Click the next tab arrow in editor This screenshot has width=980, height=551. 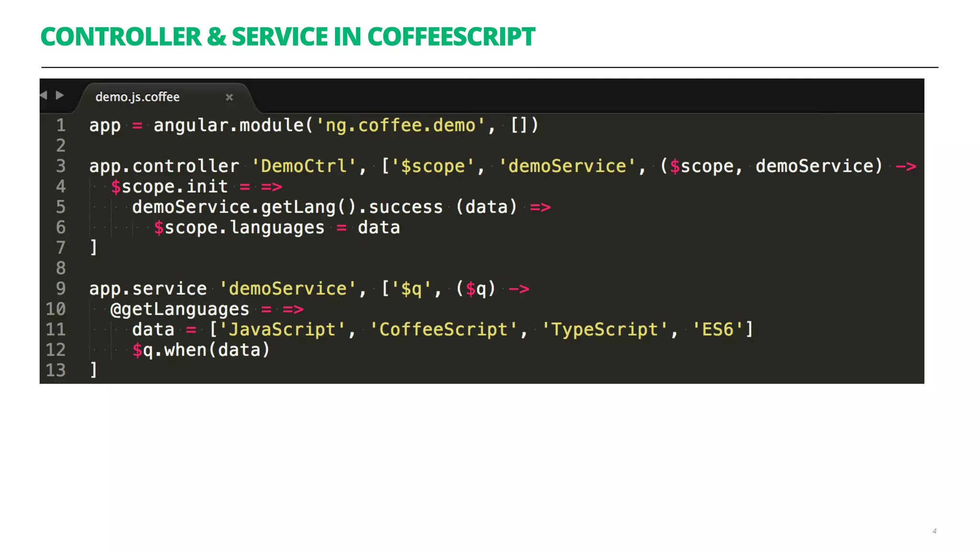60,95
